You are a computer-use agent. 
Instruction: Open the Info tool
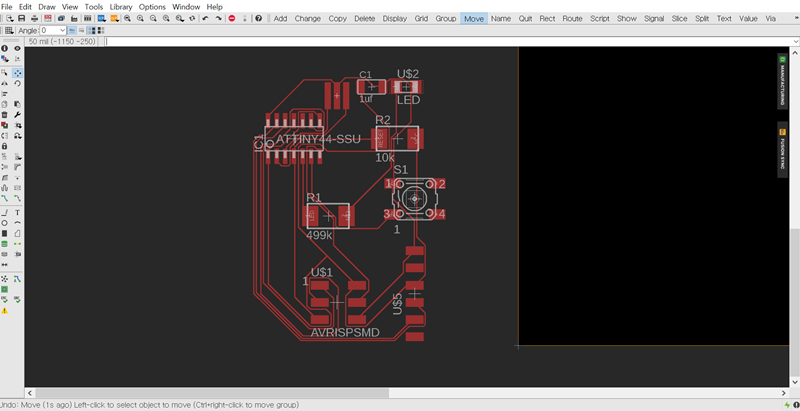(x=5, y=48)
